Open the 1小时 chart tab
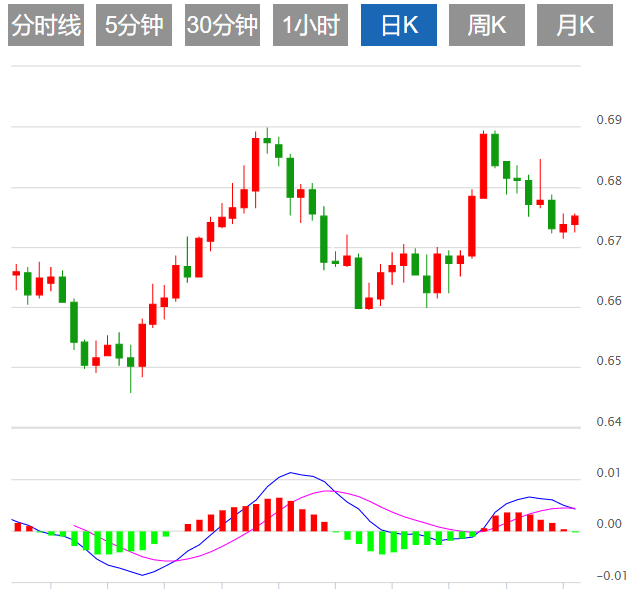Image resolution: width=637 pixels, height=589 pixels. 310,25
